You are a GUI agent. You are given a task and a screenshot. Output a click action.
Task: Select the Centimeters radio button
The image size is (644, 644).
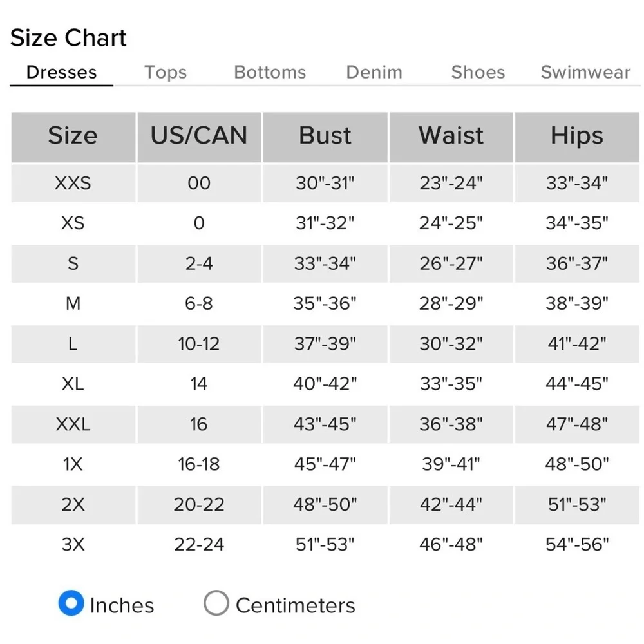click(x=216, y=603)
